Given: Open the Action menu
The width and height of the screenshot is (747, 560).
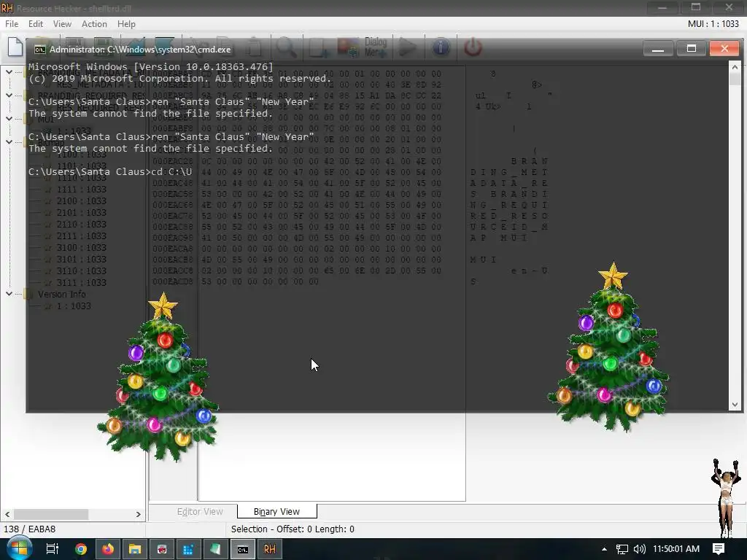Looking at the screenshot, I should (x=94, y=24).
